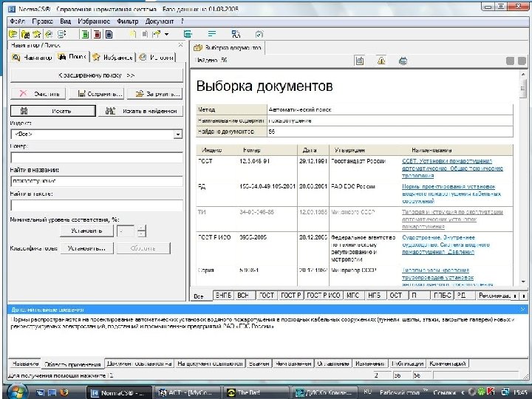Open link ССБТ. Установки пожаротушения автоматические
Image resolution: width=532 pixels, height=399 pixels.
tap(452, 168)
